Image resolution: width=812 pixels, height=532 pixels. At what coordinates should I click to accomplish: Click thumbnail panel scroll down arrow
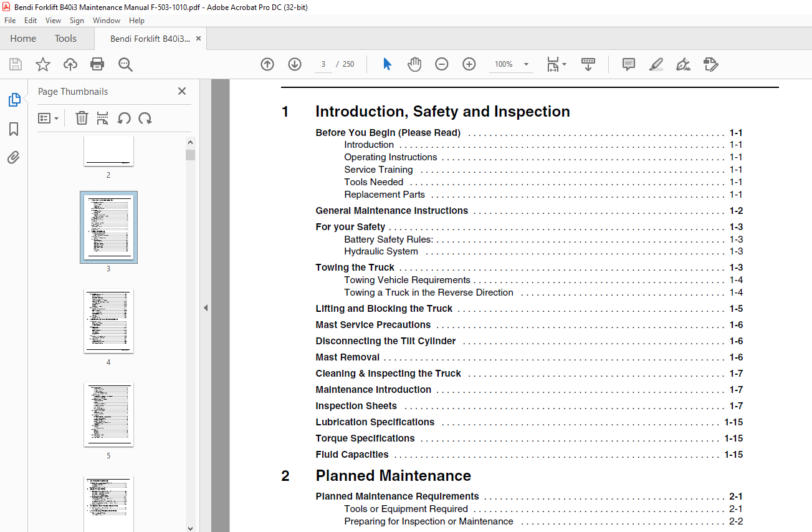tap(190, 528)
